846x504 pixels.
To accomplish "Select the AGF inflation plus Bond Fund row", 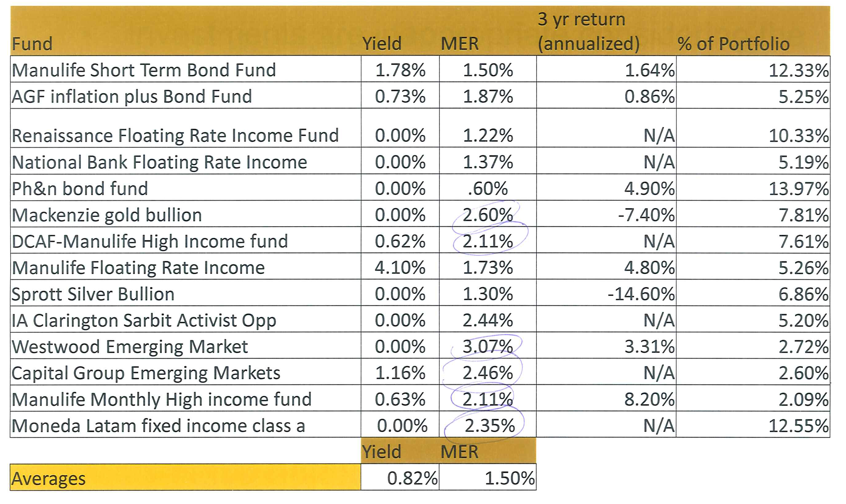I will [x=420, y=96].
